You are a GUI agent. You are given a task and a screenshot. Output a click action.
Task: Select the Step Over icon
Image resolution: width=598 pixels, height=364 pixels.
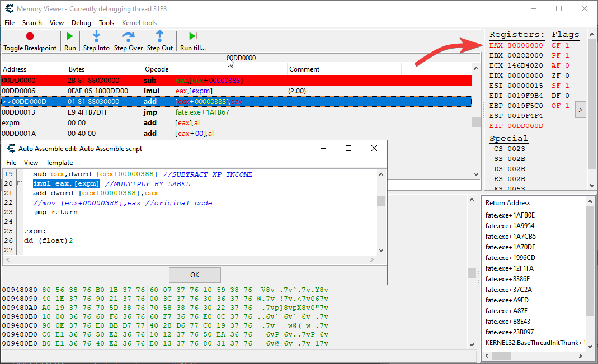pyautogui.click(x=128, y=36)
